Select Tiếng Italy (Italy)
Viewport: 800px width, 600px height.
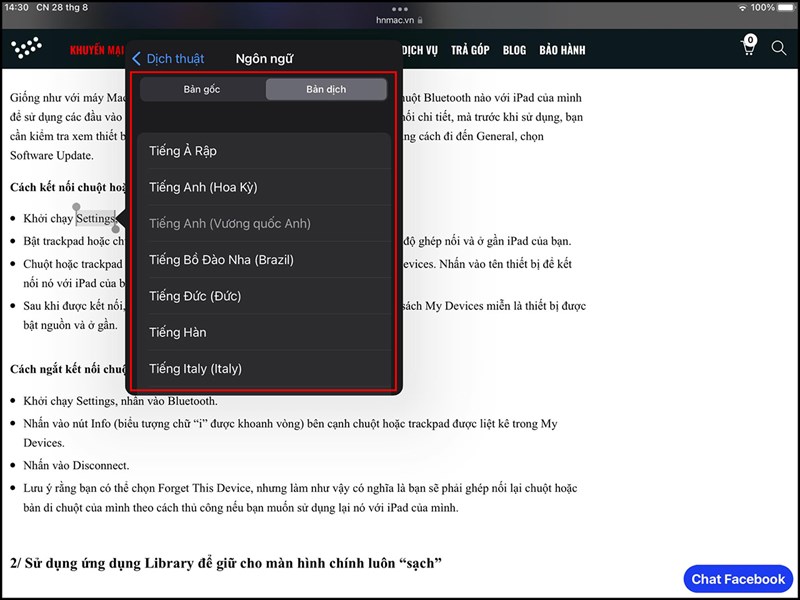click(264, 368)
